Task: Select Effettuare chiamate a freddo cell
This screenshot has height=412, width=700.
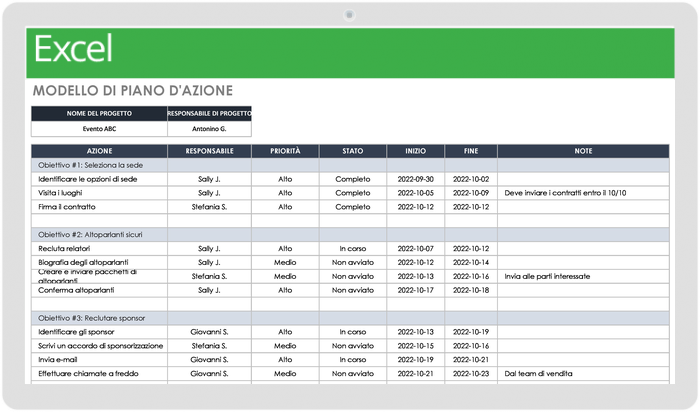Action: pyautogui.click(x=99, y=373)
